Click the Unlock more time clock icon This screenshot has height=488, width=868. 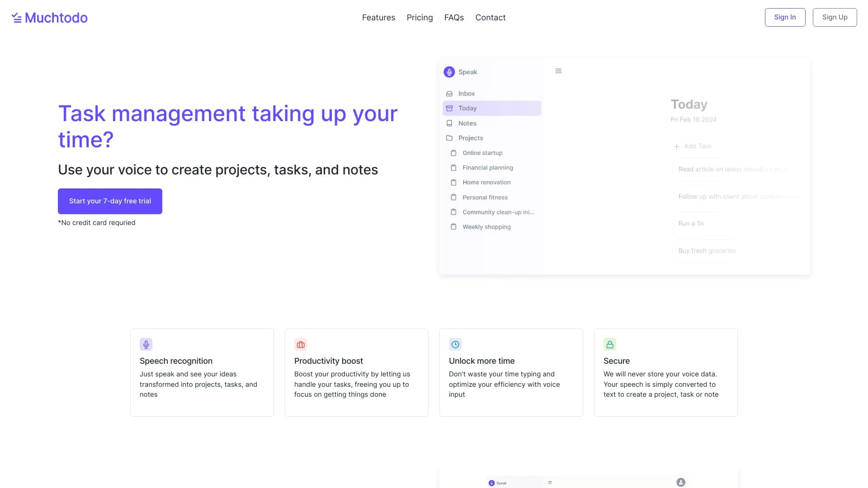[455, 344]
